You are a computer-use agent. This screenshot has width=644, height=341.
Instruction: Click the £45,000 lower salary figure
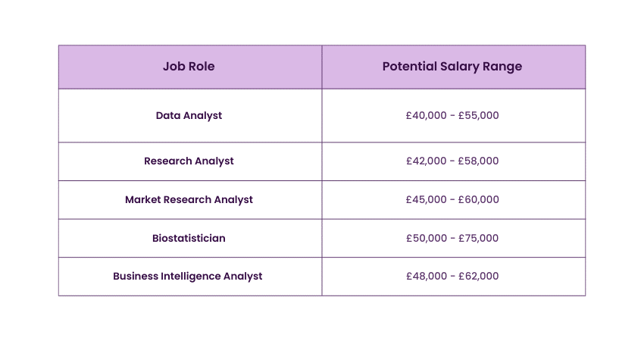pyautogui.click(x=427, y=200)
